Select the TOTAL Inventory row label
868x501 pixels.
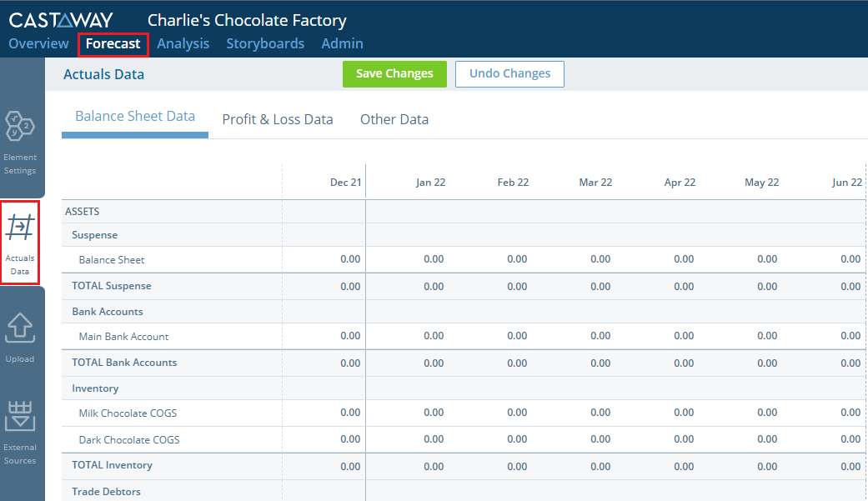point(112,465)
